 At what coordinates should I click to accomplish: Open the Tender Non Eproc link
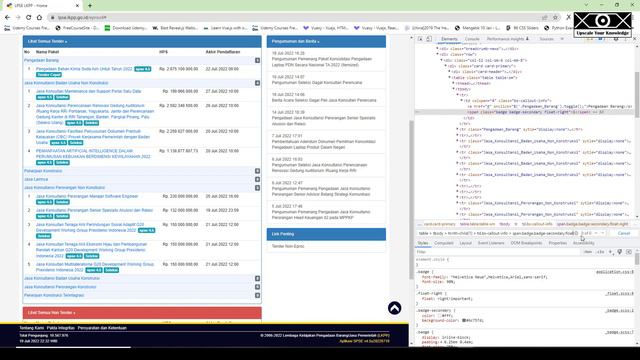pyautogui.click(x=288, y=247)
